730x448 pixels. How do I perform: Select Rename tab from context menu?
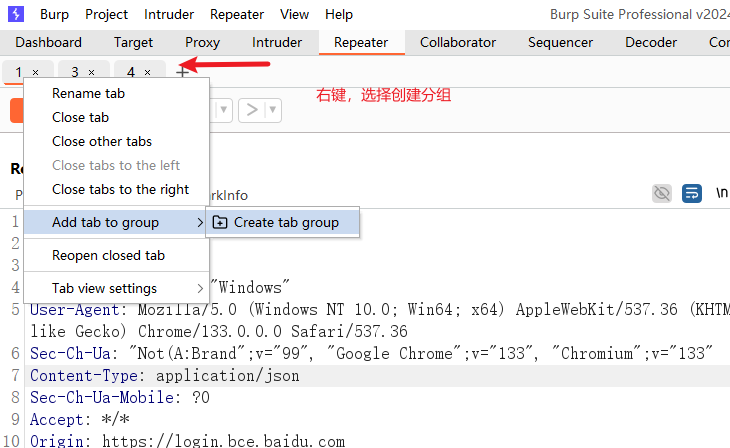point(88,93)
